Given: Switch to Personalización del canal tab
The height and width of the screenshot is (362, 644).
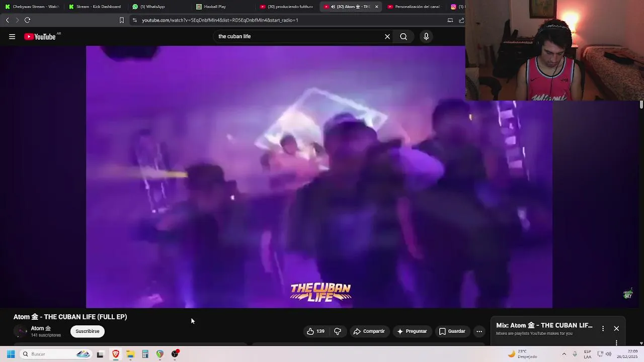Looking at the screenshot, I should (x=415, y=7).
